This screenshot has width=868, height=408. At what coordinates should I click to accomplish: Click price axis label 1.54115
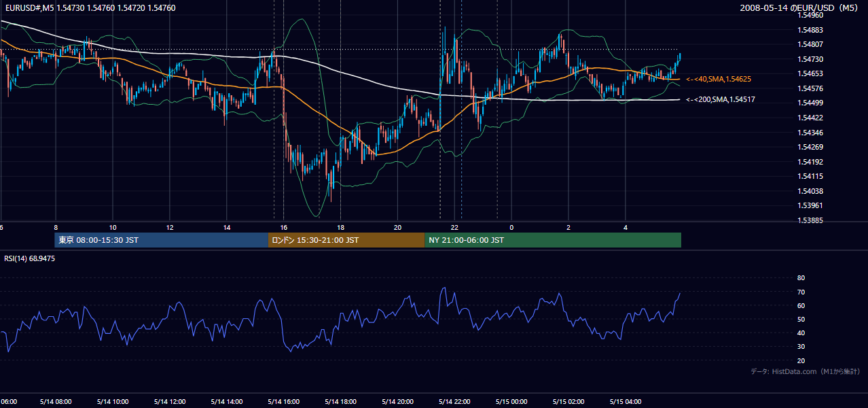[x=810, y=176]
